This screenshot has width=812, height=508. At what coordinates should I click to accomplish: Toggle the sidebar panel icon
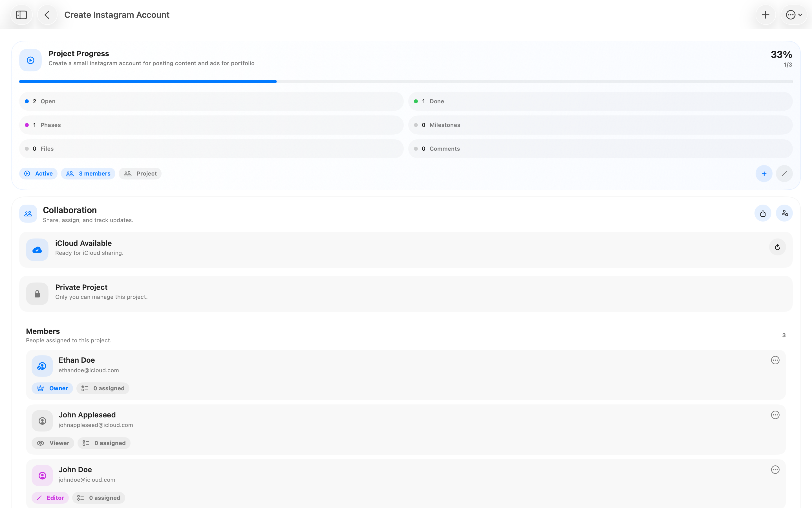coord(21,15)
